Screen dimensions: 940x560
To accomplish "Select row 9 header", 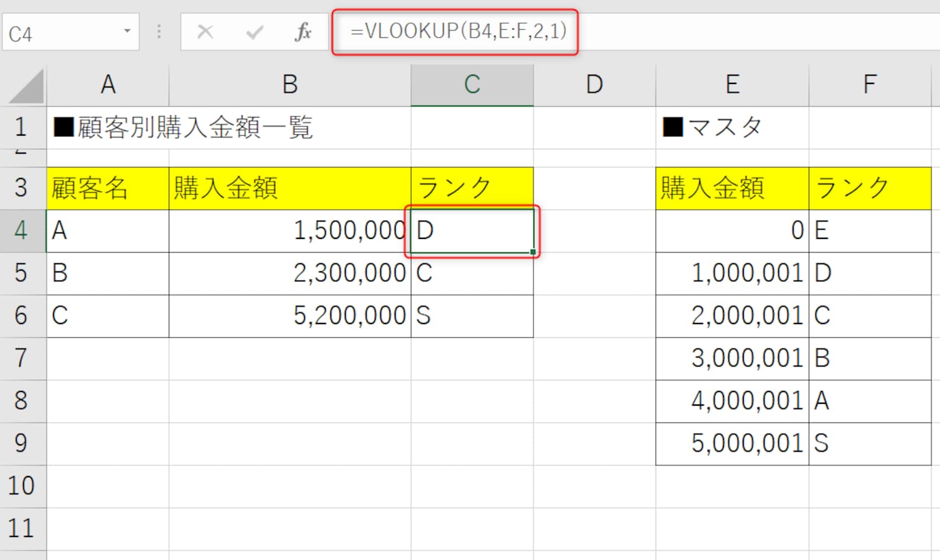I will 22,444.
